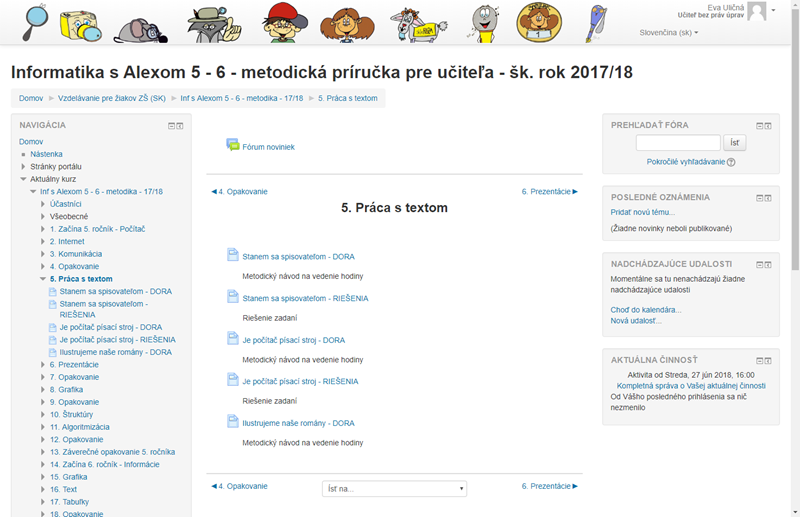Open the user menu dropdown arrow
The image size is (800, 517).
click(773, 10)
